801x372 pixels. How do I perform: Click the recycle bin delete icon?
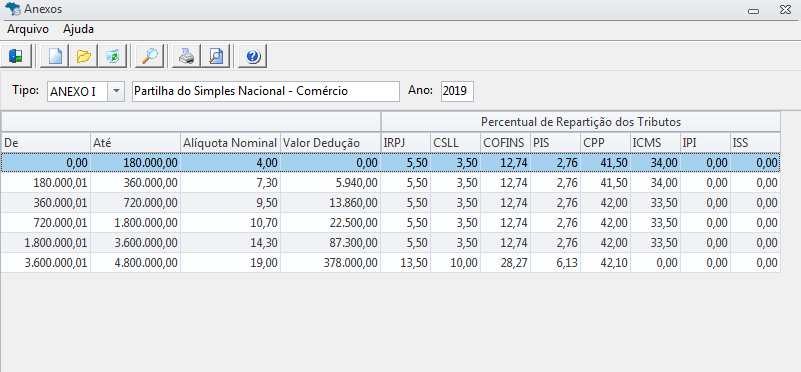113,56
